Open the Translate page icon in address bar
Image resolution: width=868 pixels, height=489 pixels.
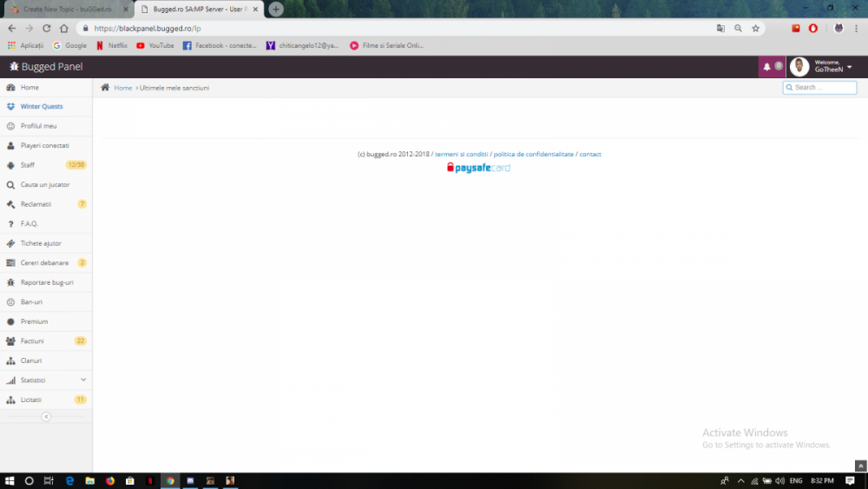click(720, 28)
